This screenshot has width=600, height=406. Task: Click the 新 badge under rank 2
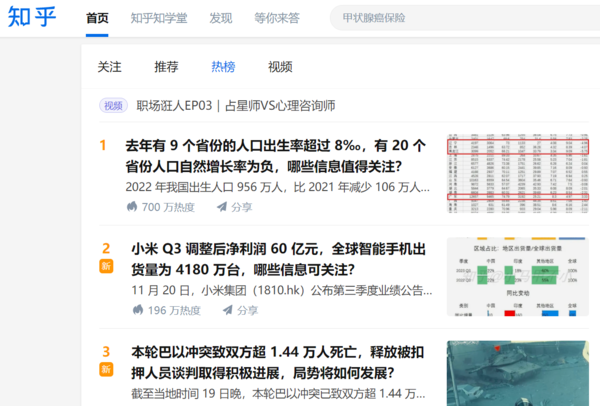tap(106, 266)
